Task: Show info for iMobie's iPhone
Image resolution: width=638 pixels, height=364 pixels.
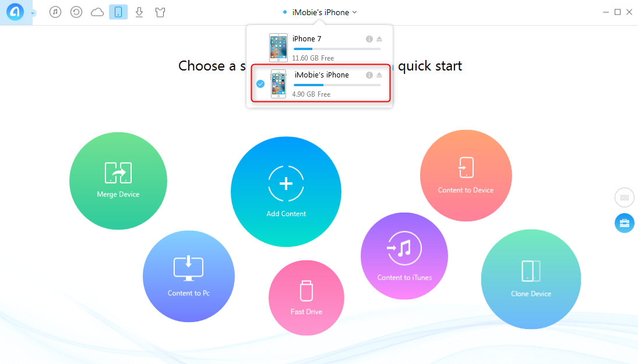Action: pyautogui.click(x=369, y=75)
